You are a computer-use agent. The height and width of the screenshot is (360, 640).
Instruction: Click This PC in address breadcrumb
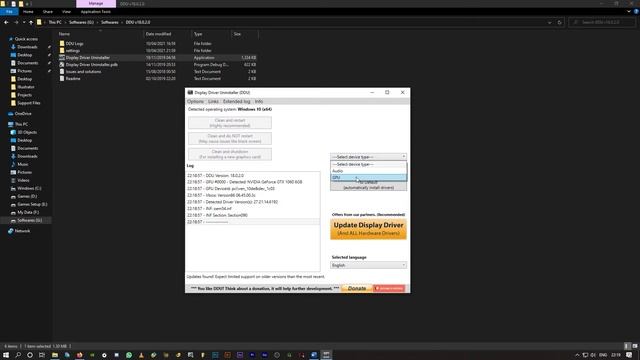[x=55, y=22]
